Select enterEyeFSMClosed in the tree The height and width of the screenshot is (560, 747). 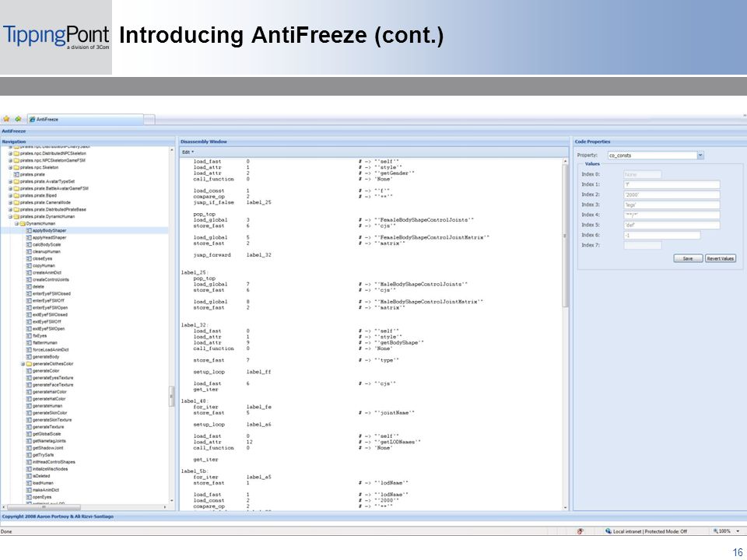pos(51,294)
